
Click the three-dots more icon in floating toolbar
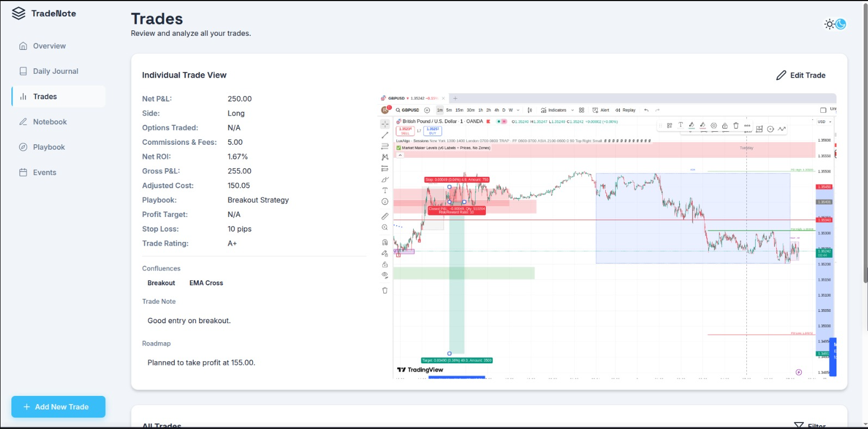point(747,125)
